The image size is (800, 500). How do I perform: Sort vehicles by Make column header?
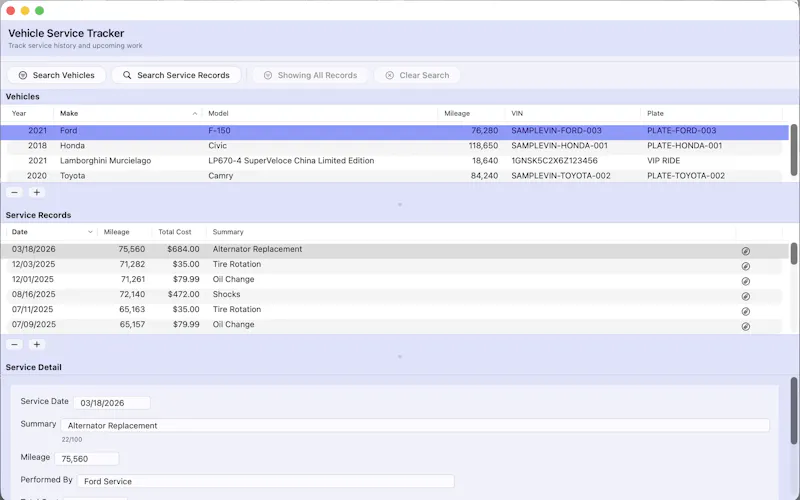(128, 113)
